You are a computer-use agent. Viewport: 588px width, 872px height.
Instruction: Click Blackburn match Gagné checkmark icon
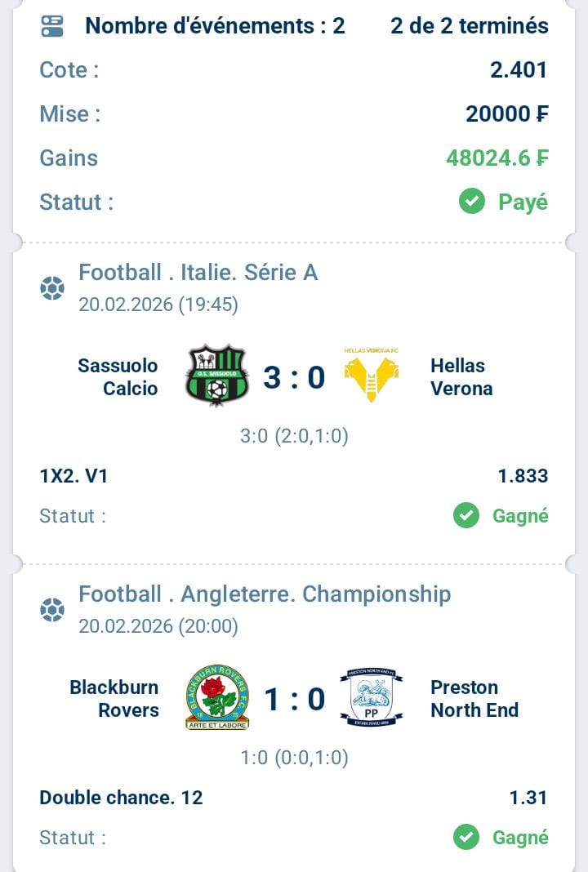click(466, 837)
